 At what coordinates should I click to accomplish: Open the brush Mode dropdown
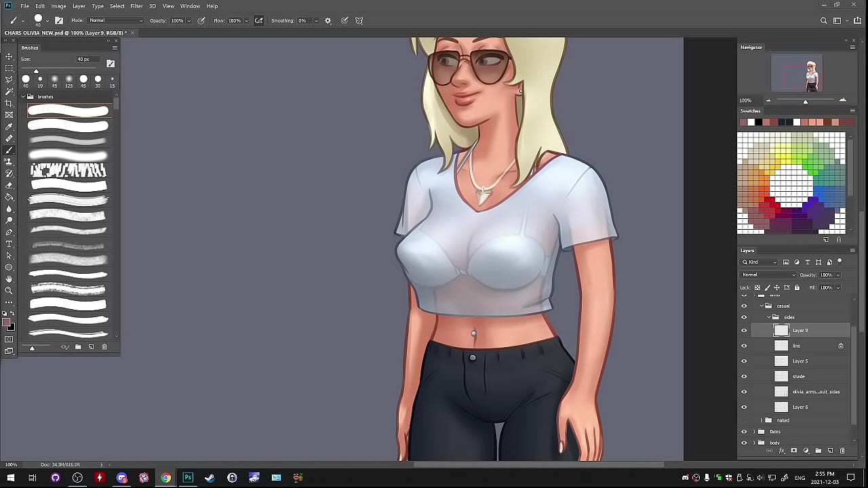pyautogui.click(x=115, y=20)
